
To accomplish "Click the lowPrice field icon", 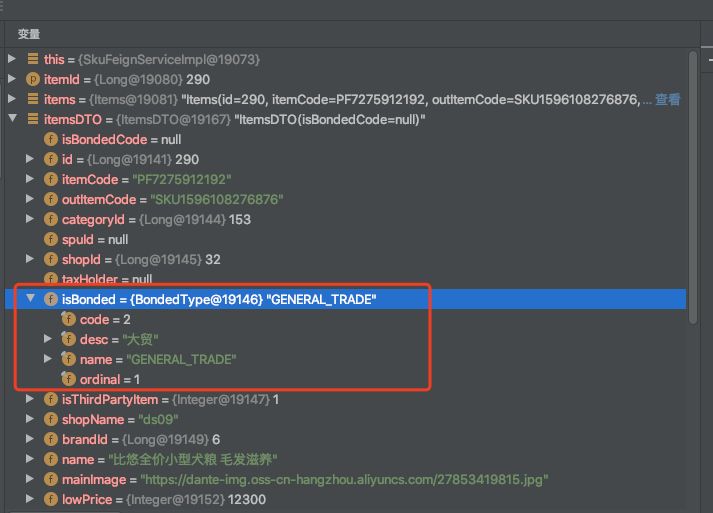I will tap(51, 499).
